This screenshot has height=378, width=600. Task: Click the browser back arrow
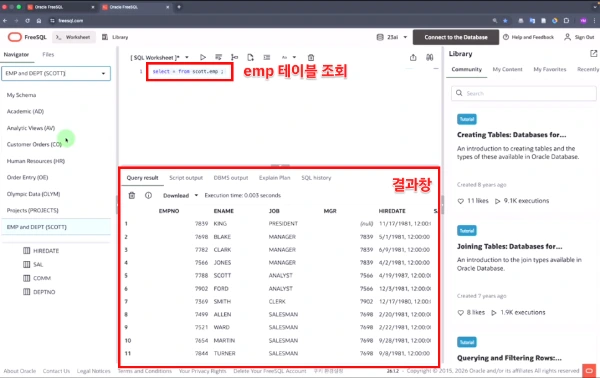coord(5,21)
